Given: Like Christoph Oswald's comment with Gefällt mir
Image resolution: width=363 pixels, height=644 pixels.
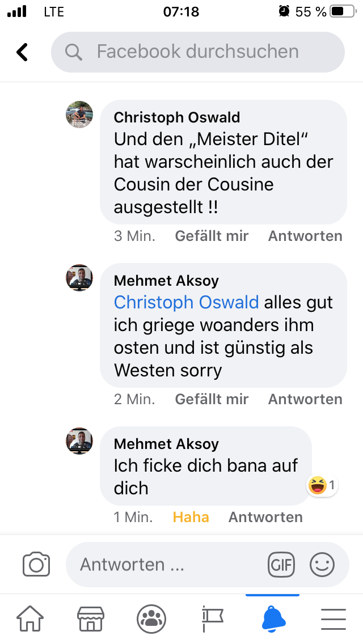Looking at the screenshot, I should coord(212,236).
